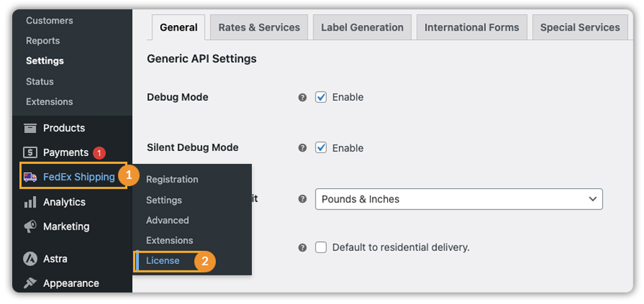Click the Appearance paintbrush icon
The height and width of the screenshot is (304, 644).
[30, 283]
